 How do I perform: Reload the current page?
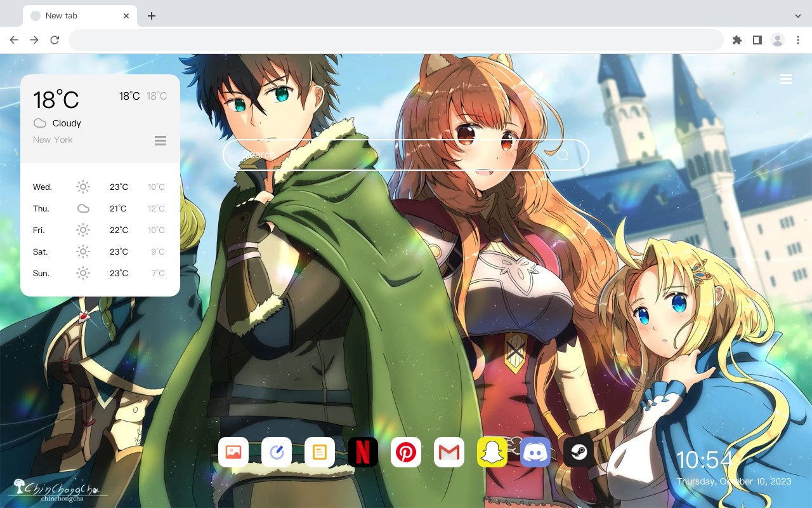click(x=55, y=40)
